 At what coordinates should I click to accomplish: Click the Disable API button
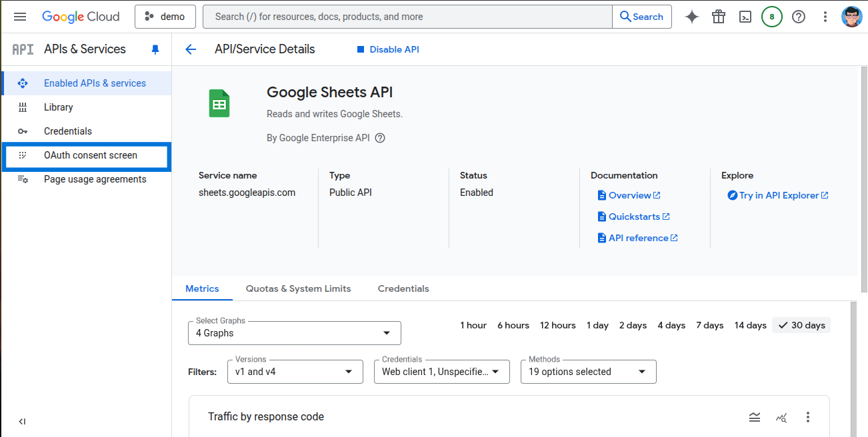point(388,49)
